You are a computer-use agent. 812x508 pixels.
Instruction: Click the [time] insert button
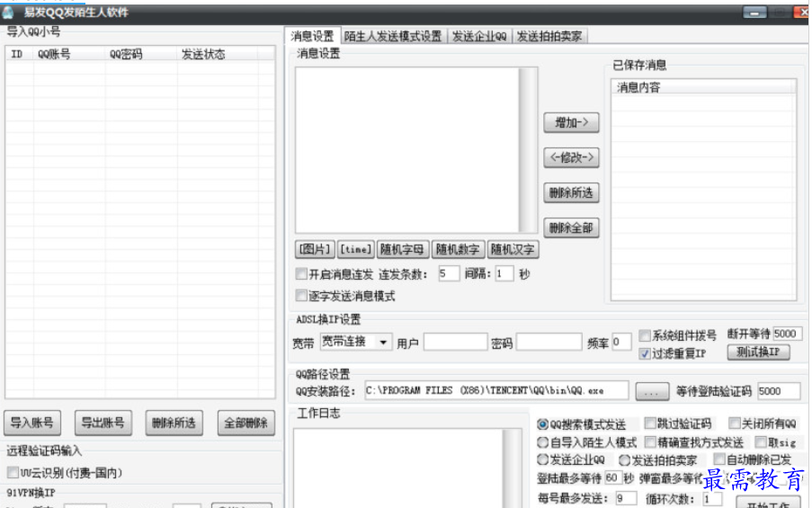[x=356, y=249]
